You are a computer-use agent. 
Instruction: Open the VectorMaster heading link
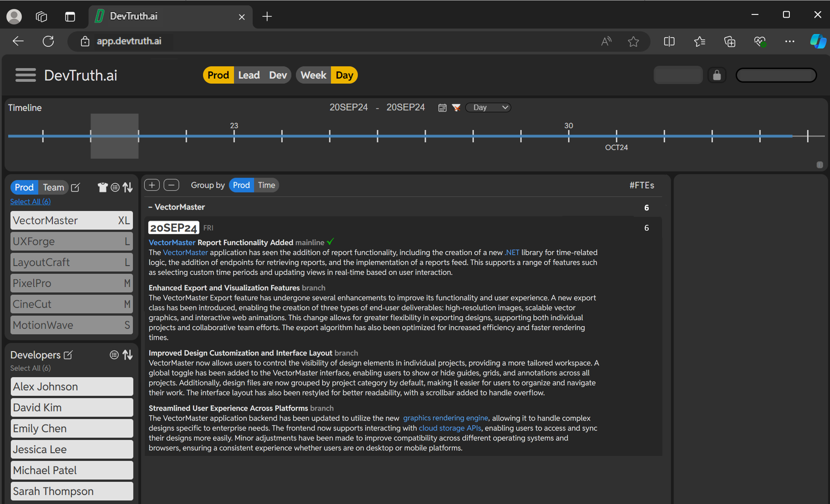(x=172, y=243)
